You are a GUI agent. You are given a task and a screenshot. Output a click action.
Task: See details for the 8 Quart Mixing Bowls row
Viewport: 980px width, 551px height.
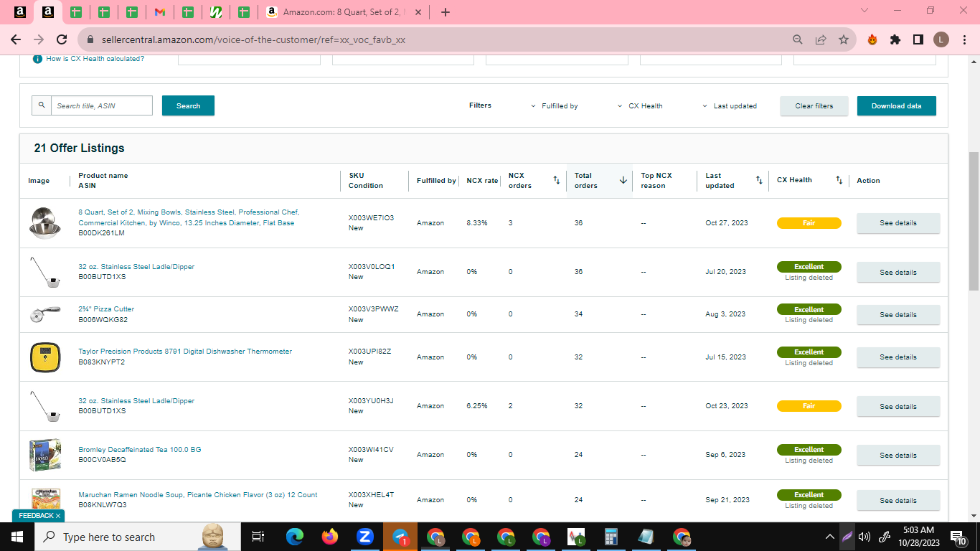tap(898, 223)
